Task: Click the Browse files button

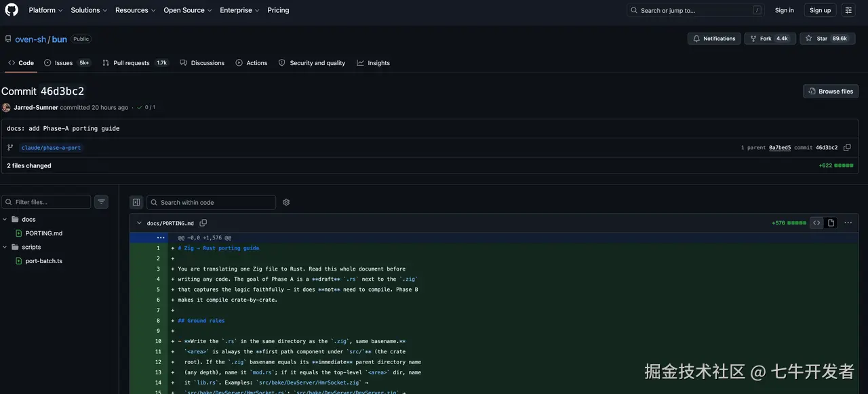Action: coord(831,92)
